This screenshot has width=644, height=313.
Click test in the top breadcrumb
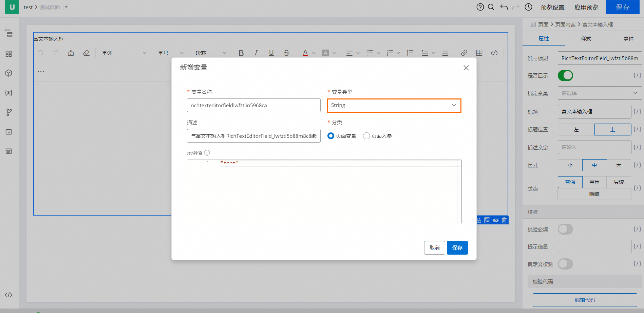click(28, 7)
